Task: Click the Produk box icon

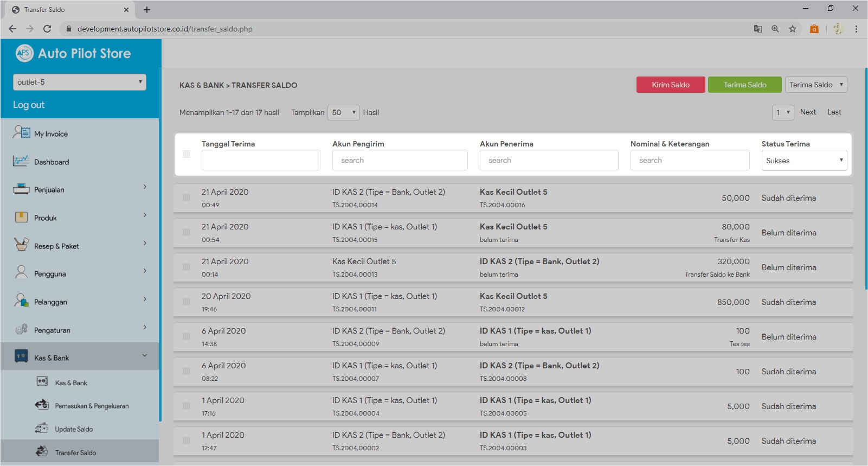Action: tap(21, 218)
